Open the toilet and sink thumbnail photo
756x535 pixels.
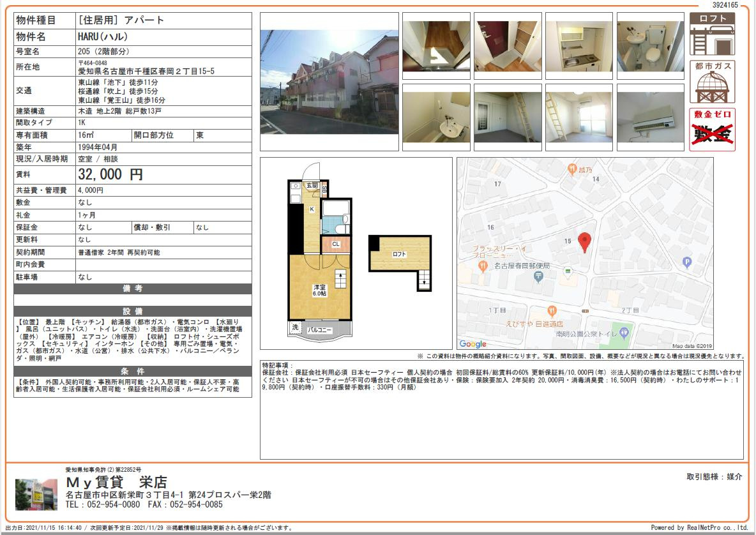coord(651,46)
